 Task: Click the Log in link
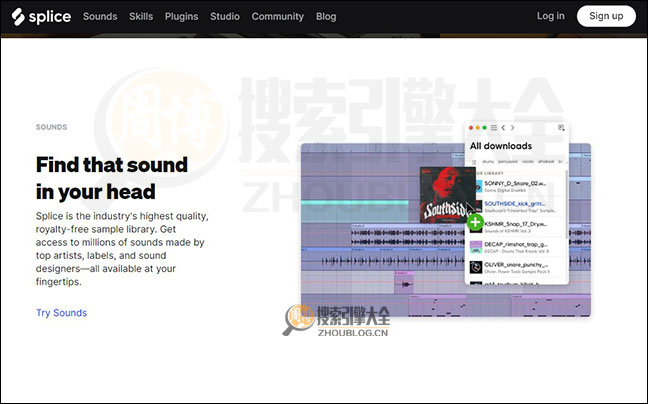tap(550, 16)
